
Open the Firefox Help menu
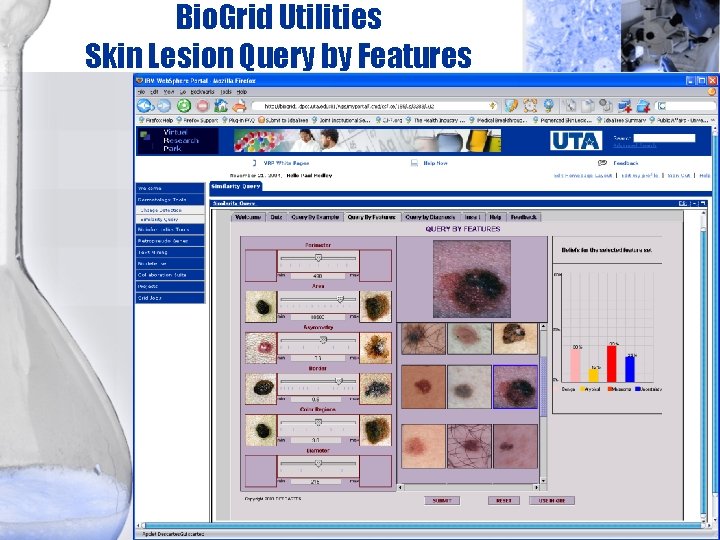point(242,92)
